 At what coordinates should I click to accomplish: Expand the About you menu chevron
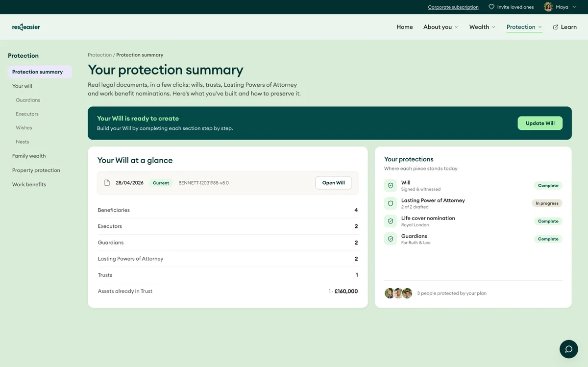pos(456,27)
